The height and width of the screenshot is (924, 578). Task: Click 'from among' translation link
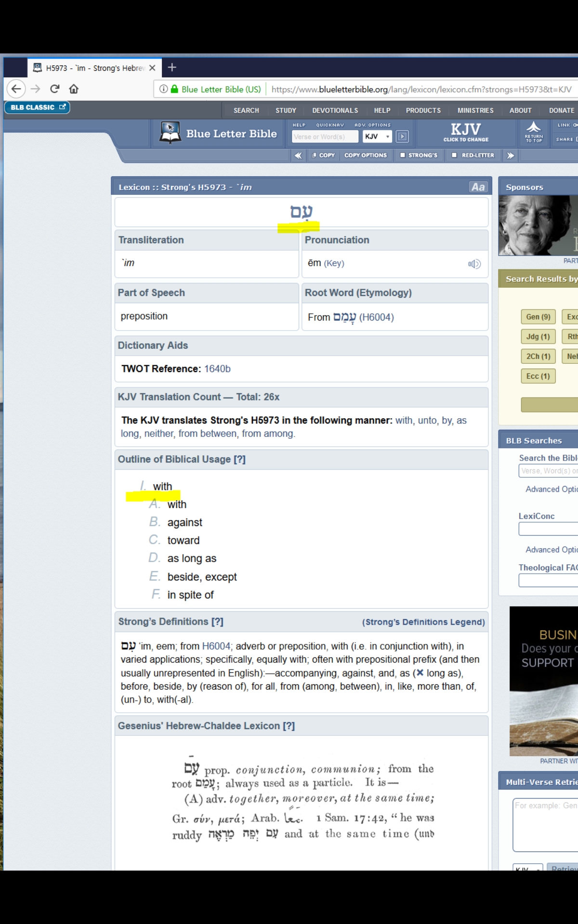[267, 434]
